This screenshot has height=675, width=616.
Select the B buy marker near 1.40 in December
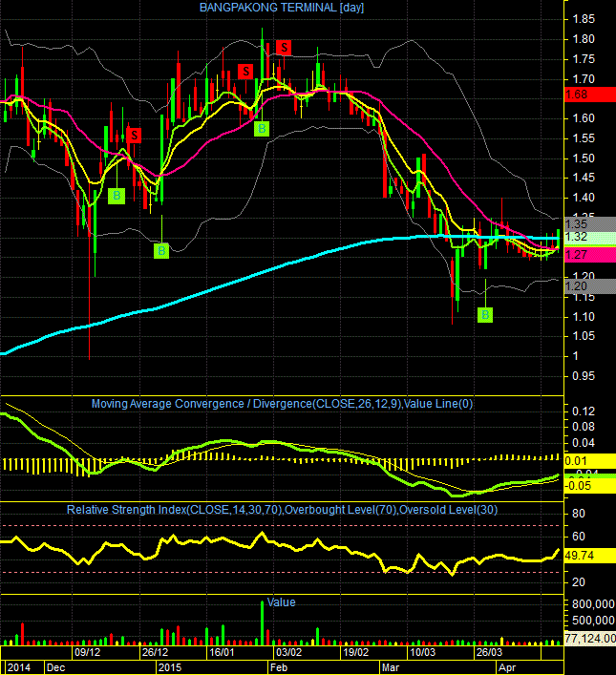(117, 196)
